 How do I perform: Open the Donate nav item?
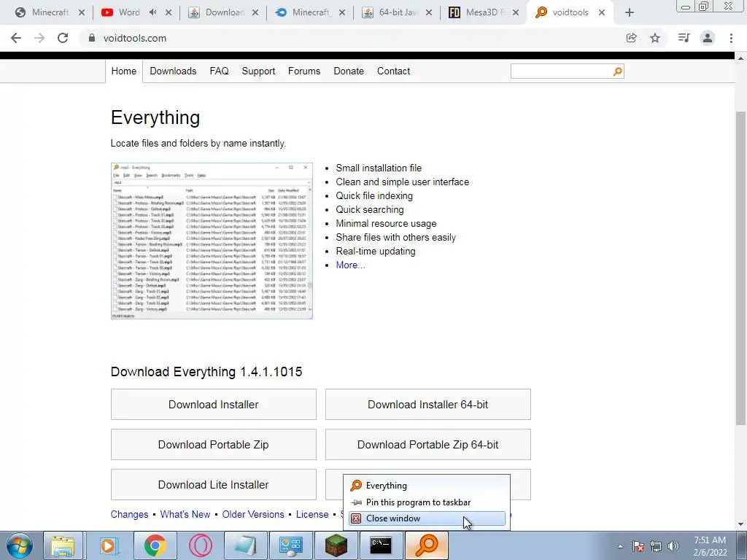coord(349,71)
